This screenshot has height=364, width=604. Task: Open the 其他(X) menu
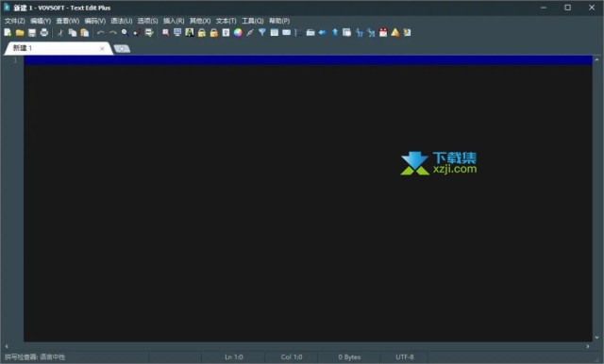coord(200,21)
